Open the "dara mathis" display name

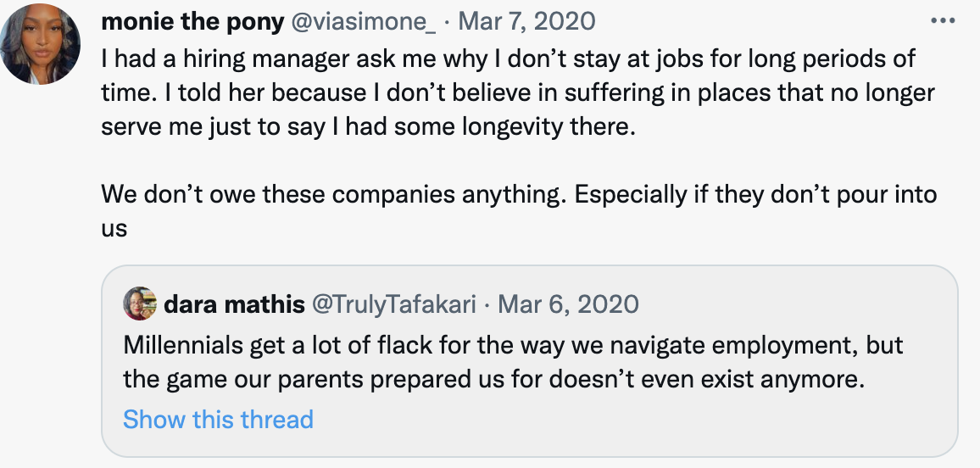pyautogui.click(x=233, y=304)
